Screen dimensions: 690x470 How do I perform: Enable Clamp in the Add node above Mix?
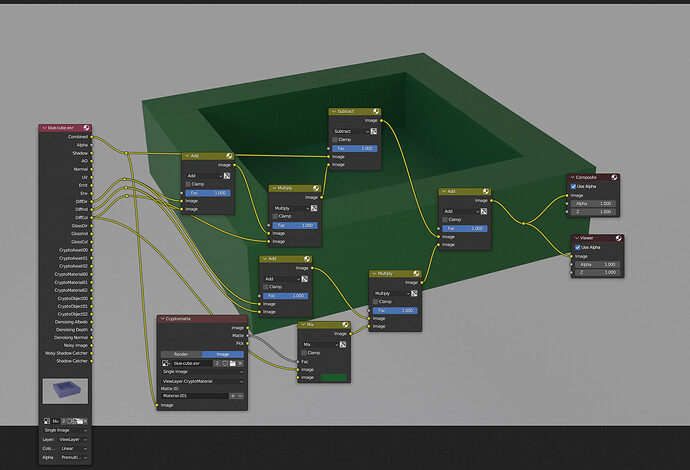[x=266, y=287]
